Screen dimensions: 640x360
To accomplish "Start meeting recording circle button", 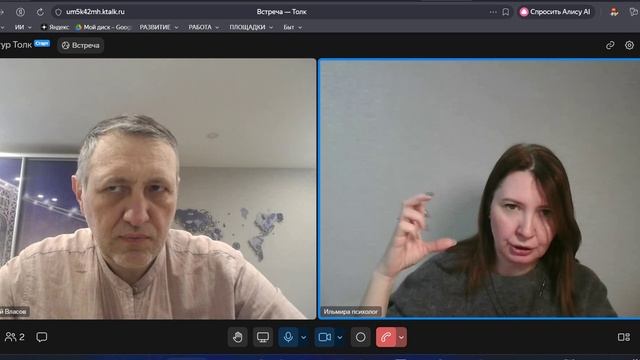I will pos(360,337).
